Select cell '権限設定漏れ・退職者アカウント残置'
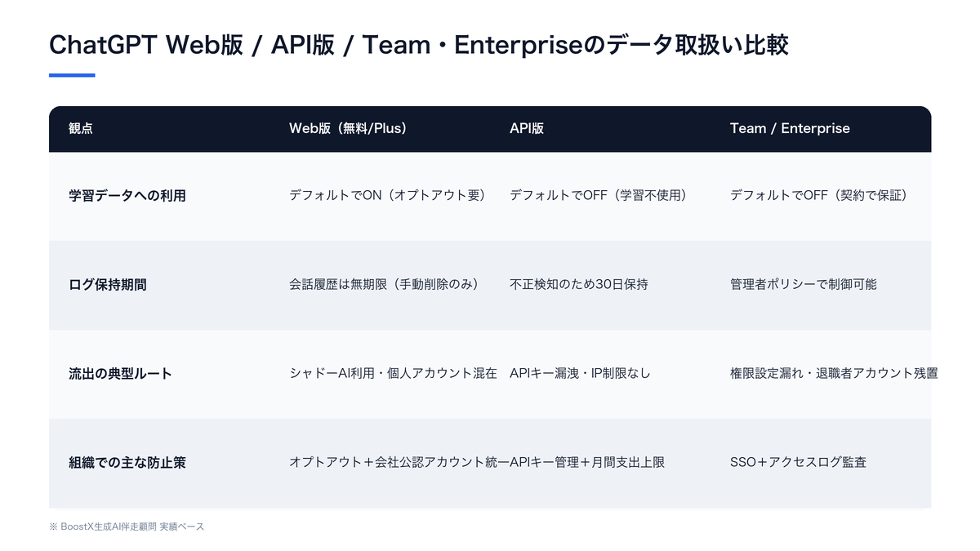The image size is (980, 551). 834,374
